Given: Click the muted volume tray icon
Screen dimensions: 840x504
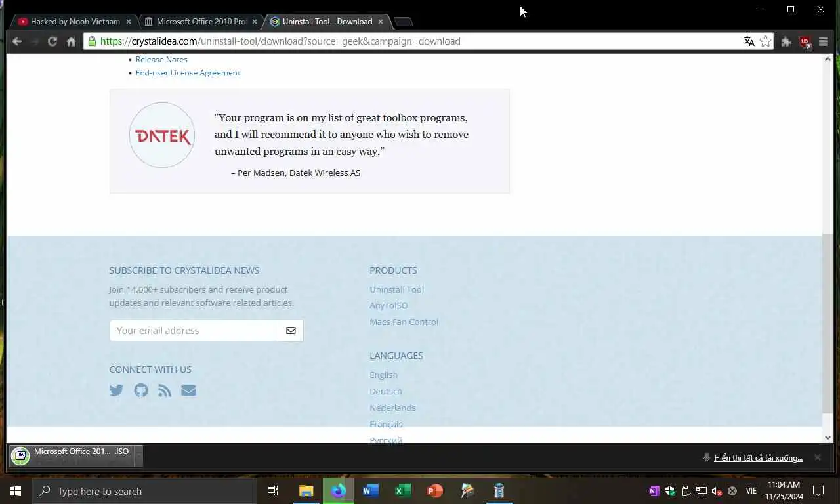Looking at the screenshot, I should click(x=717, y=491).
